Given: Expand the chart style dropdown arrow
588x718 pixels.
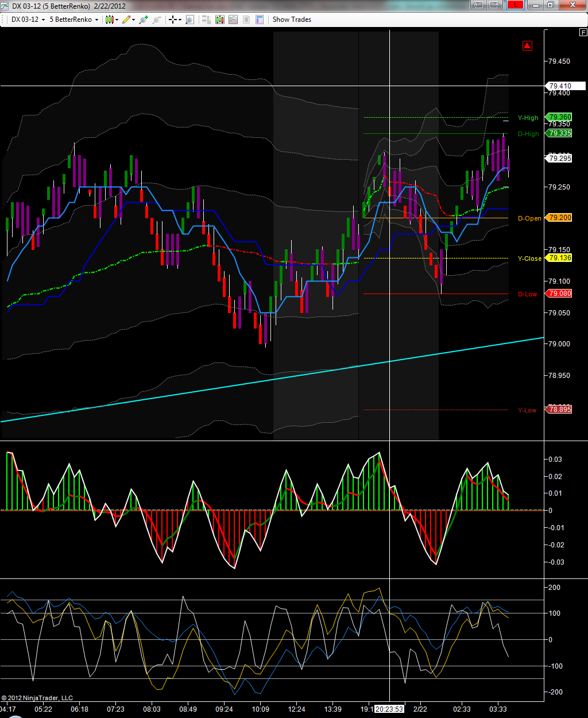Looking at the screenshot, I should pos(117,20).
